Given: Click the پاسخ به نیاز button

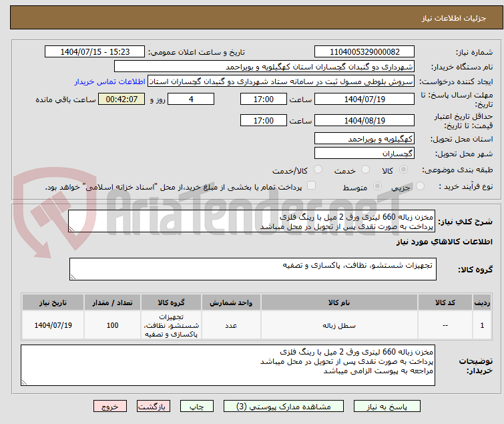Looking at the screenshot, I should tap(387, 407).
